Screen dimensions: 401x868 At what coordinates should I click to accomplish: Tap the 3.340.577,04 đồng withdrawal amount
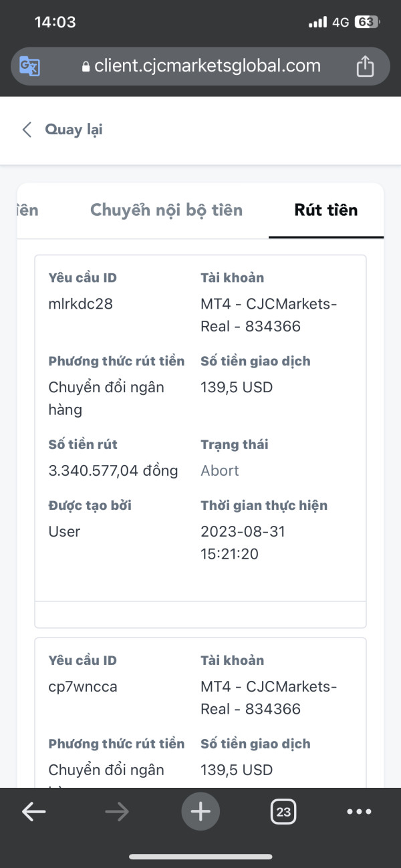(114, 470)
